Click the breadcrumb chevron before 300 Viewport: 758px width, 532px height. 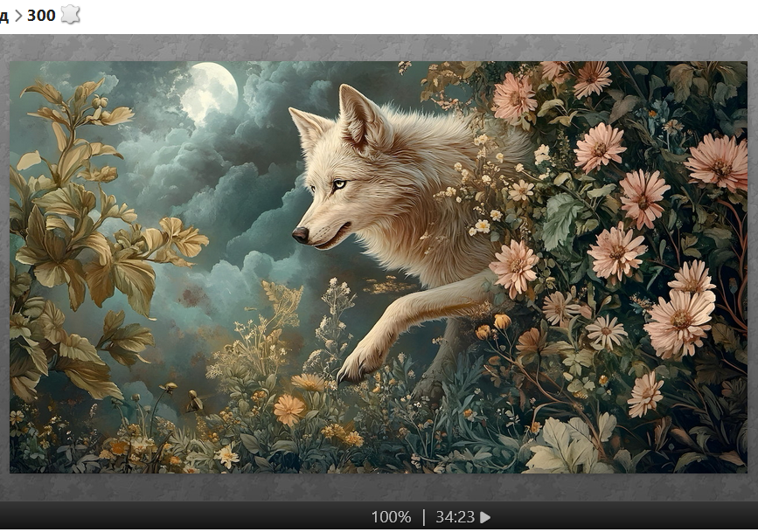pos(18,16)
